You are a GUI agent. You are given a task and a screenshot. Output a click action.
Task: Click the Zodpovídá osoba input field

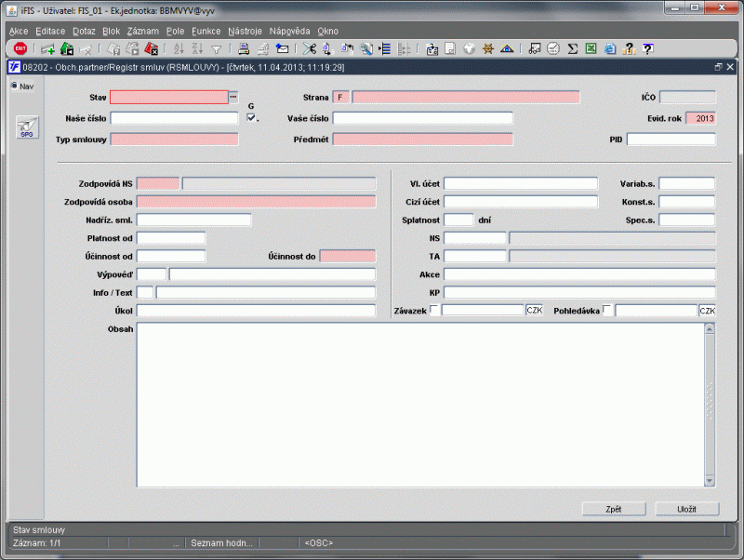257,202
